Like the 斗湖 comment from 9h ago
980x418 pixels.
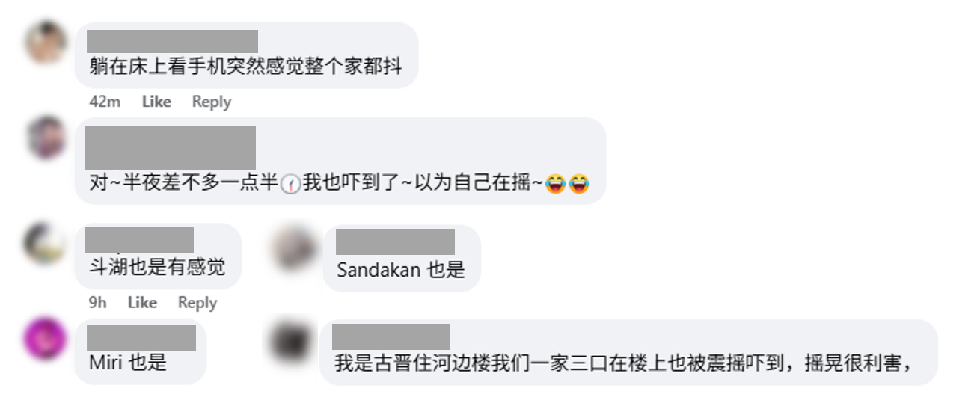(142, 303)
